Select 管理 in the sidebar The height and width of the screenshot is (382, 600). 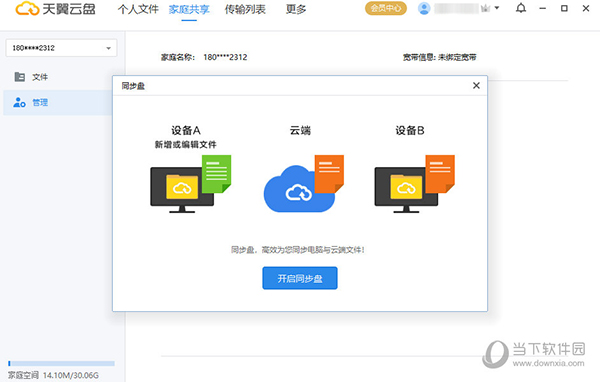[x=57, y=103]
